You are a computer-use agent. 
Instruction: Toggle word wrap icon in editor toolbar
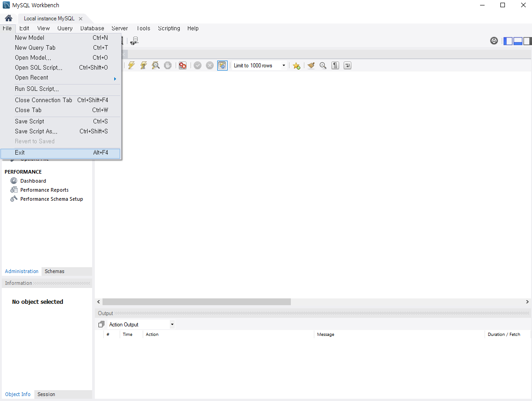tap(347, 66)
